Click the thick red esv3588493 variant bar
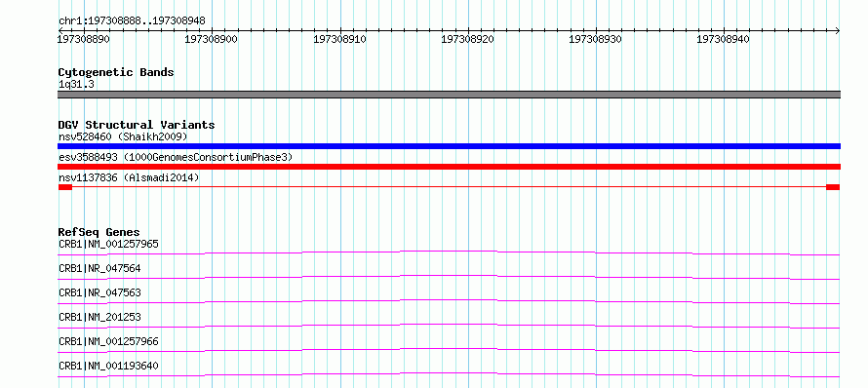This screenshot has height=388, width=868. pyautogui.click(x=449, y=167)
